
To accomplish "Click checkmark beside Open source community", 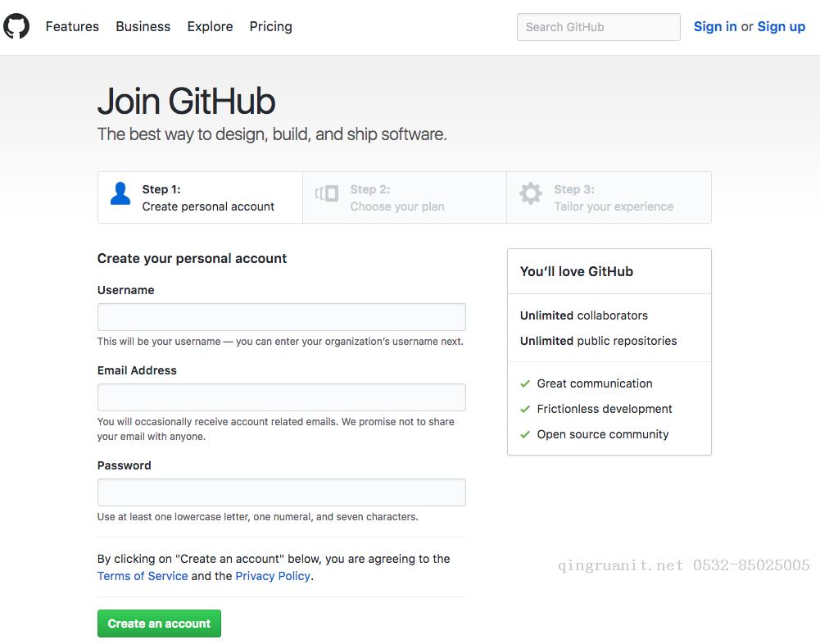I will 525,434.
